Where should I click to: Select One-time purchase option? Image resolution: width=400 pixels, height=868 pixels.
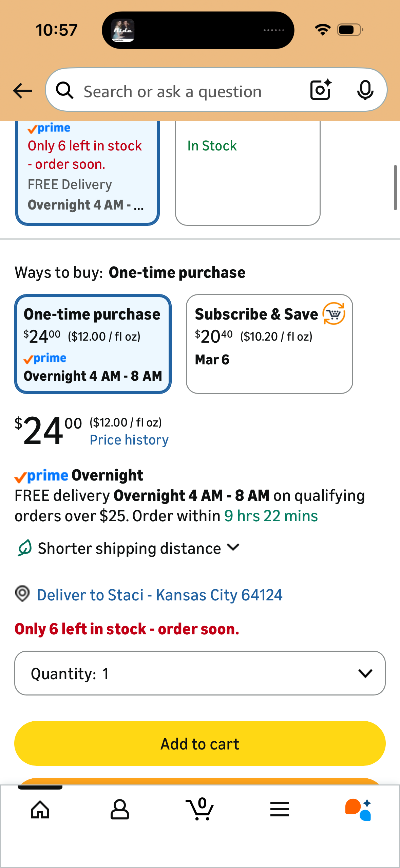tap(93, 344)
